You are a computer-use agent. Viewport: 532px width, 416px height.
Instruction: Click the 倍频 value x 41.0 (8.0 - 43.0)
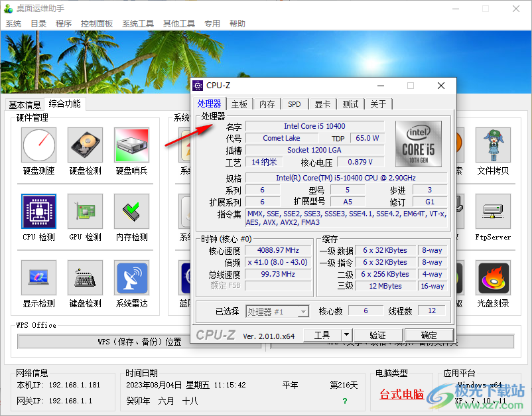pyautogui.click(x=278, y=262)
